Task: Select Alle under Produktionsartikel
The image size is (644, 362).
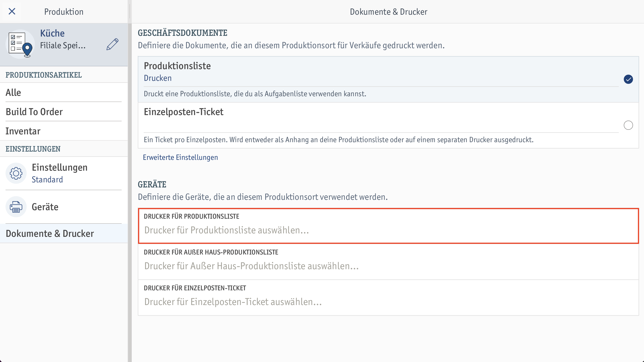Action: pos(64,92)
